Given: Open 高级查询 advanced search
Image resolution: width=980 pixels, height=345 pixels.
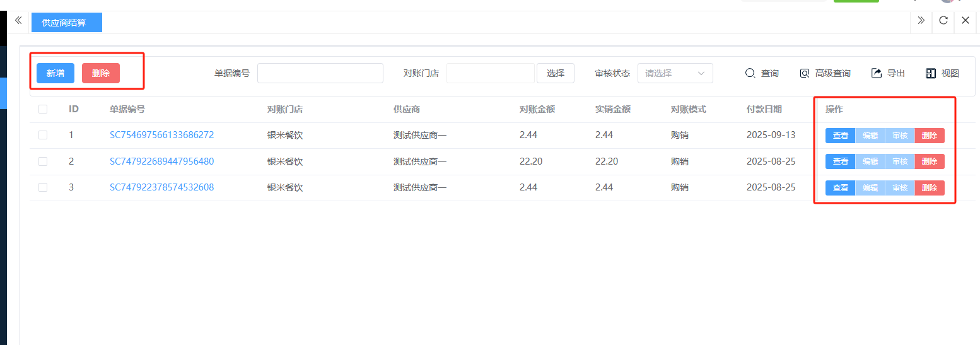Looking at the screenshot, I should click(x=805, y=73).
